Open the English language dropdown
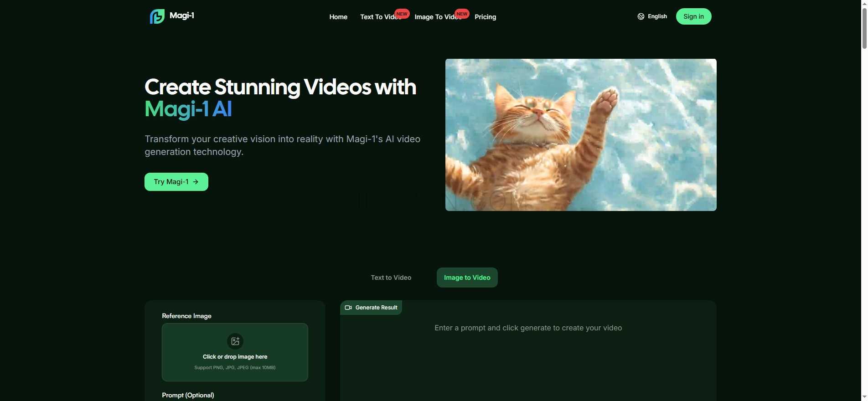This screenshot has height=401, width=868. click(x=652, y=16)
